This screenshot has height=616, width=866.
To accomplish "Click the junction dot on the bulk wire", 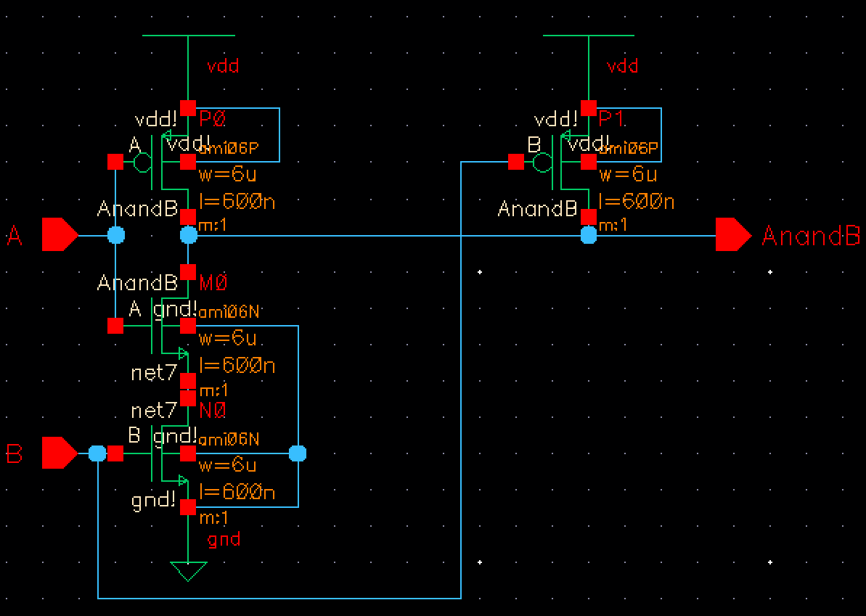I will point(298,453).
